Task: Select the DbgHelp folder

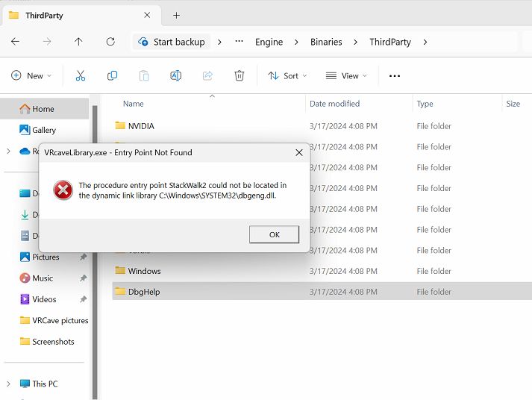Action: [322, 292]
